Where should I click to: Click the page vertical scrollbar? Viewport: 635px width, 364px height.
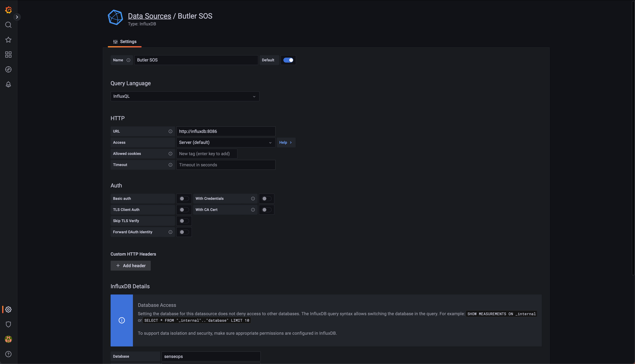633,138
